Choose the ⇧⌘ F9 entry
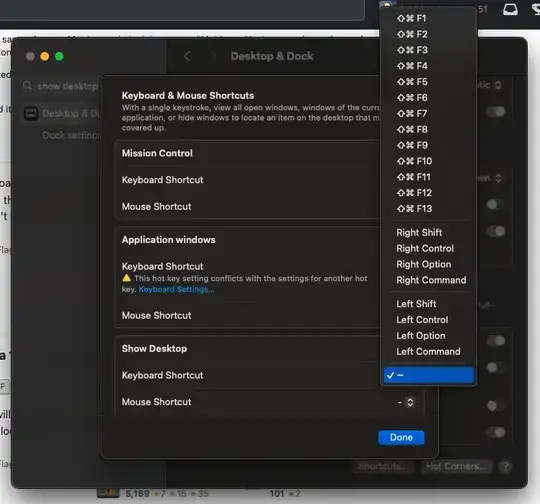Image resolution: width=540 pixels, height=504 pixels. point(429,145)
